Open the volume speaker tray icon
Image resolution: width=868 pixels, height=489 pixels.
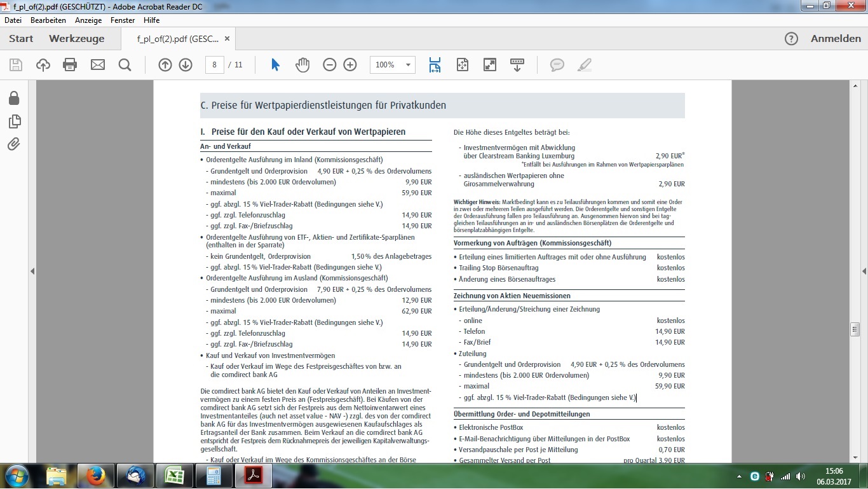800,476
